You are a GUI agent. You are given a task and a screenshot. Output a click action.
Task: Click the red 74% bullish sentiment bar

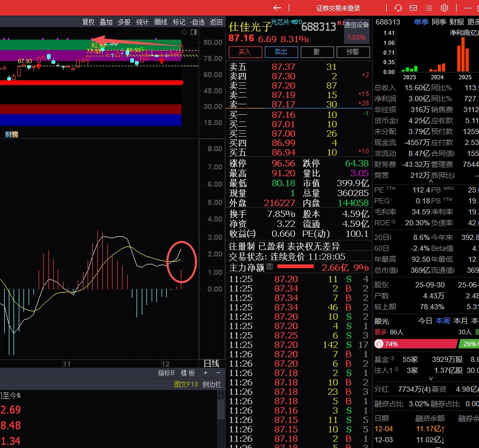(x=416, y=344)
